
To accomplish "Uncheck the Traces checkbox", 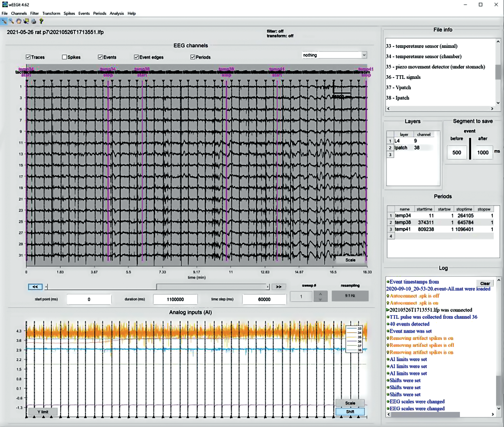I will [28, 57].
